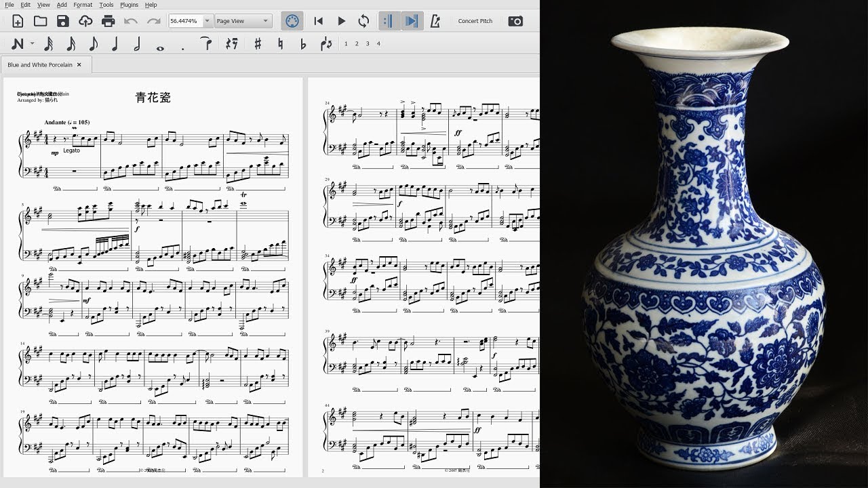Toggle Concert Pitch button
Viewport: 868px width, 488px height.
tap(475, 21)
